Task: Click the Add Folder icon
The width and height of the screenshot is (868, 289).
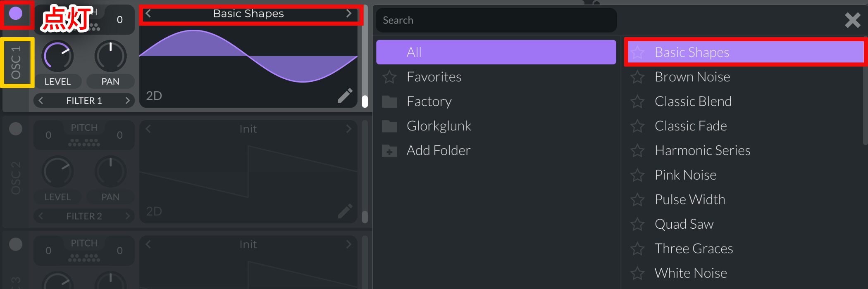Action: click(x=389, y=151)
